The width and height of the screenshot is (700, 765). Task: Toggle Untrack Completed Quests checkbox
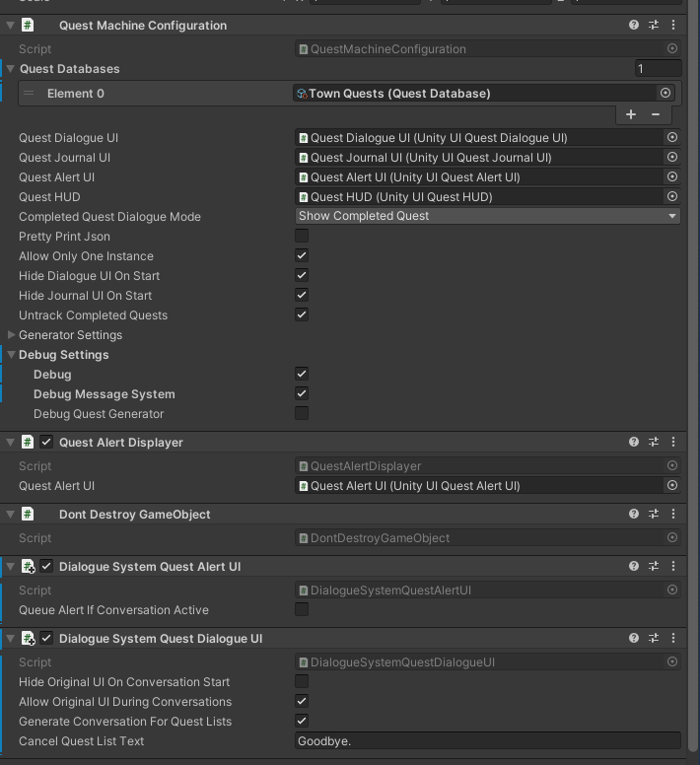302,314
